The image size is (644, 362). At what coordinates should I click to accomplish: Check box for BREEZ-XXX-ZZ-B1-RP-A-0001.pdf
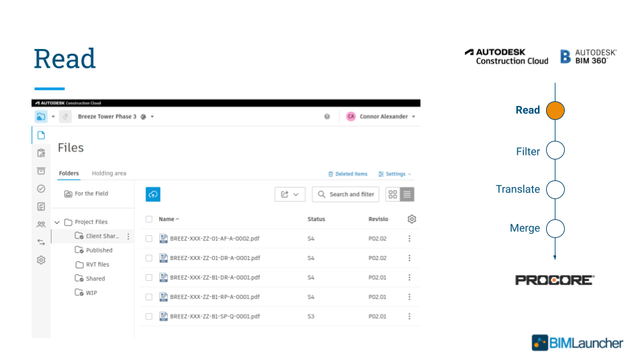(x=149, y=297)
